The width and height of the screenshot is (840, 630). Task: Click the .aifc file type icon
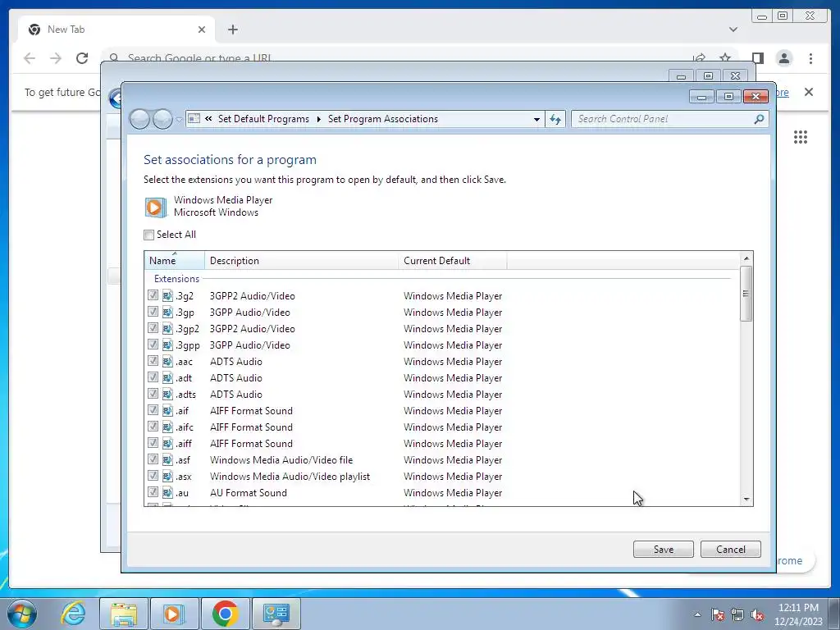pyautogui.click(x=167, y=427)
